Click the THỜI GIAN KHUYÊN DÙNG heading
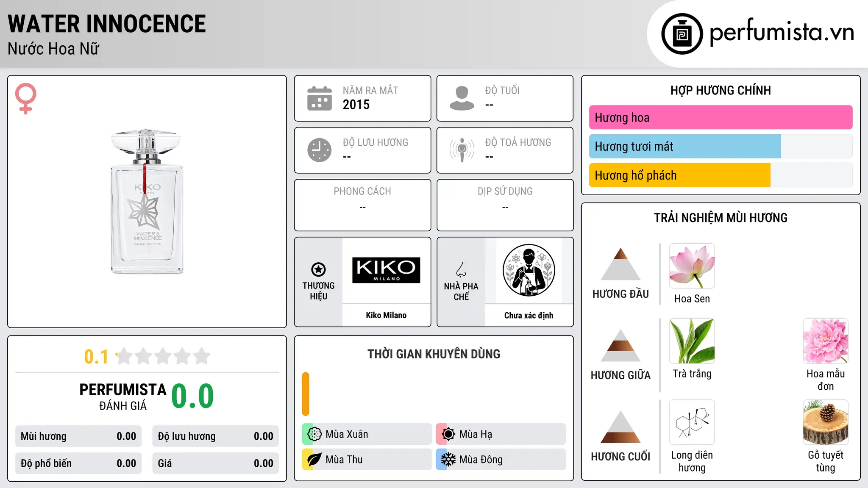 click(x=434, y=354)
